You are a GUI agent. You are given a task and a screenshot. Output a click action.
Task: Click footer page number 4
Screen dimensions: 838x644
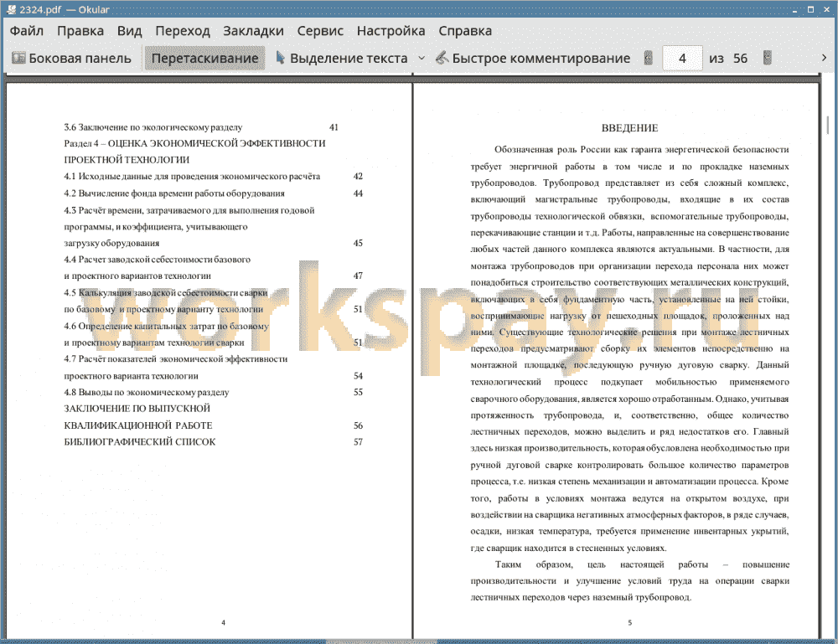[x=224, y=622]
